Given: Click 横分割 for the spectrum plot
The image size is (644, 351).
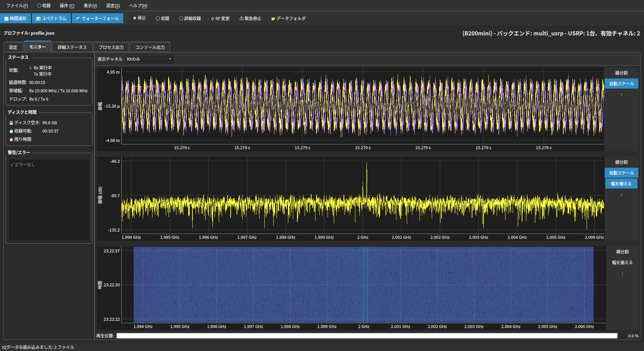Looking at the screenshot, I should point(621,162).
